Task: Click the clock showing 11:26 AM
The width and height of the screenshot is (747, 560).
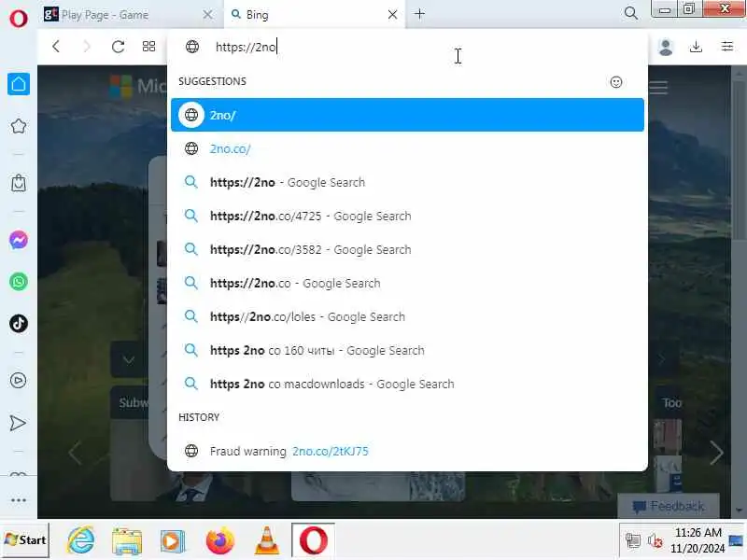Action: point(698,532)
